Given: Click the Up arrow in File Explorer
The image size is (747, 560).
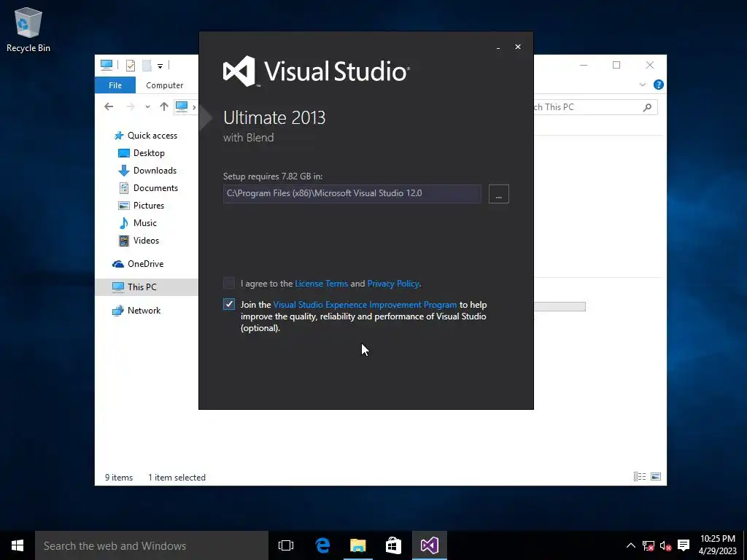Looking at the screenshot, I should coord(164,106).
